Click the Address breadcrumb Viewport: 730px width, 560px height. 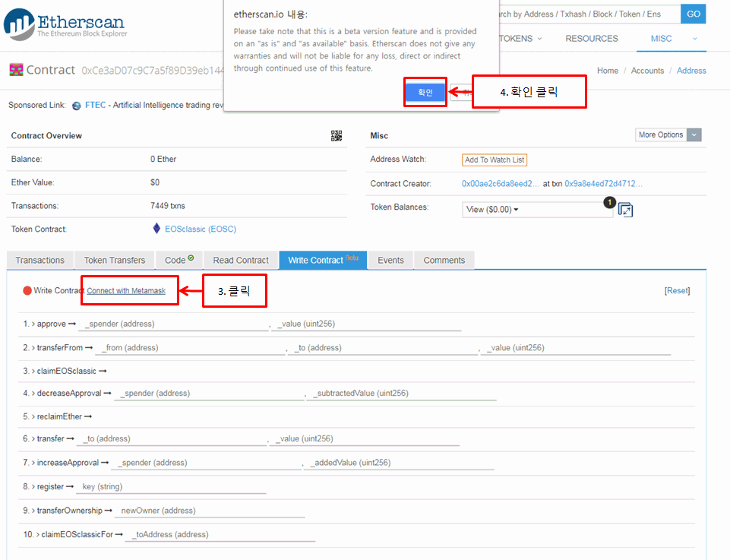[x=691, y=71]
